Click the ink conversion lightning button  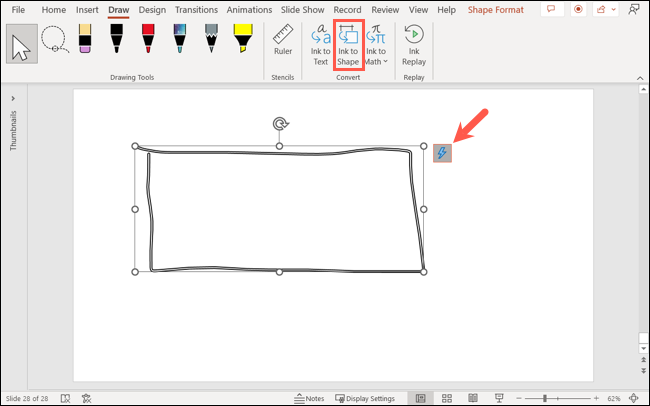(x=442, y=153)
